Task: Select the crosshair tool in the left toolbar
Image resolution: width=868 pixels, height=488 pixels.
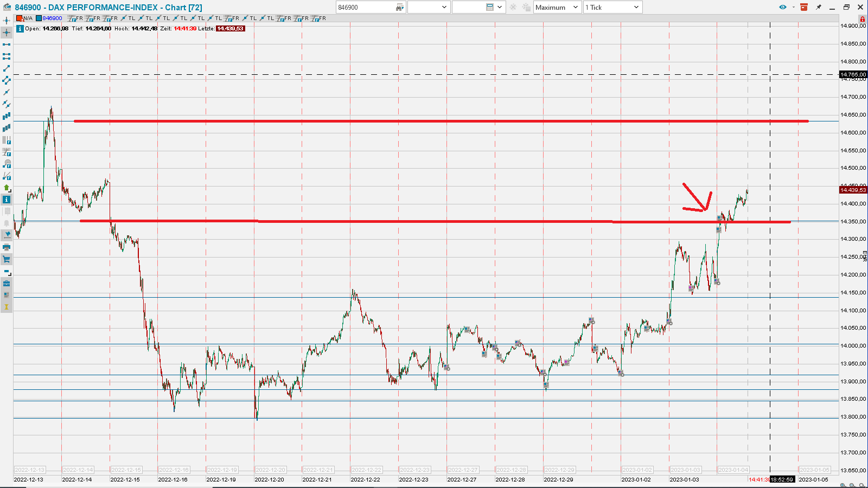Action: point(6,32)
